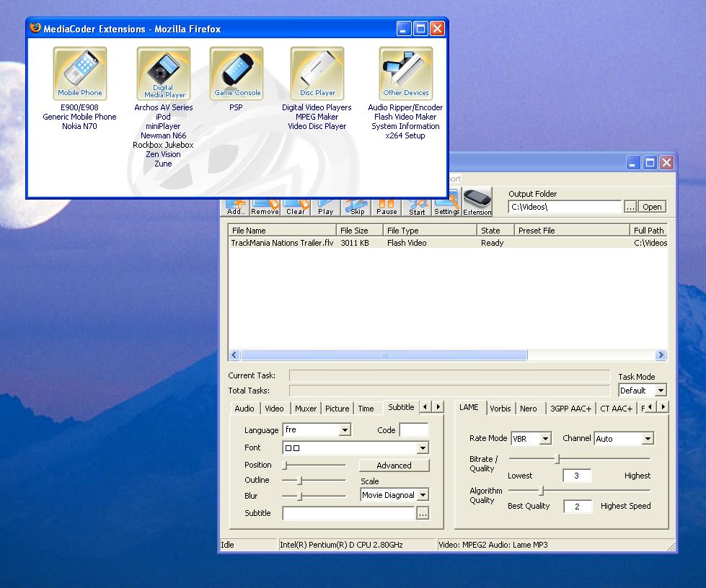706x588 pixels.
Task: Click the Advanced button
Action: coord(394,465)
